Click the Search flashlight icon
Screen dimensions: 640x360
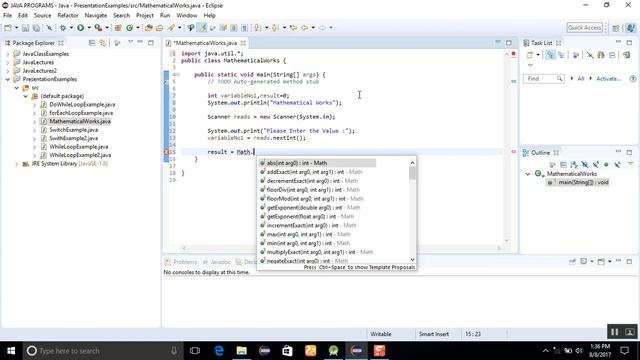click(171, 28)
